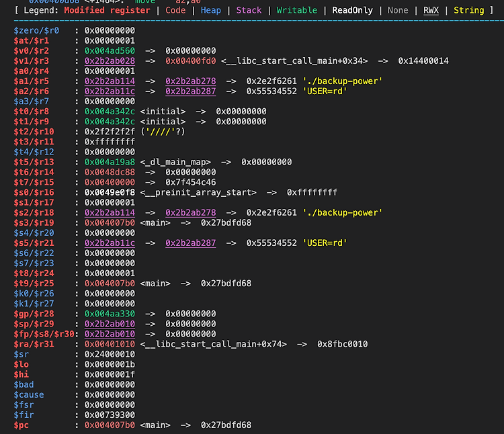
Task: Select the $cause register label
Action: click(29, 395)
